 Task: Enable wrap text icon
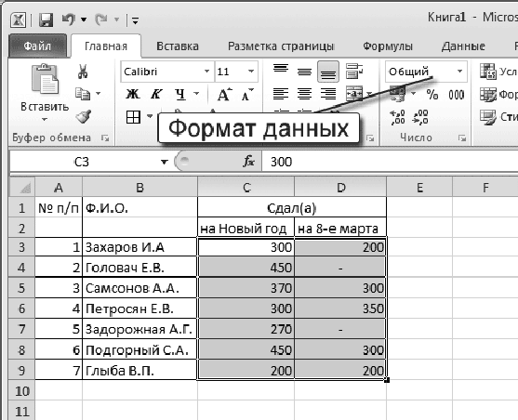tap(354, 72)
